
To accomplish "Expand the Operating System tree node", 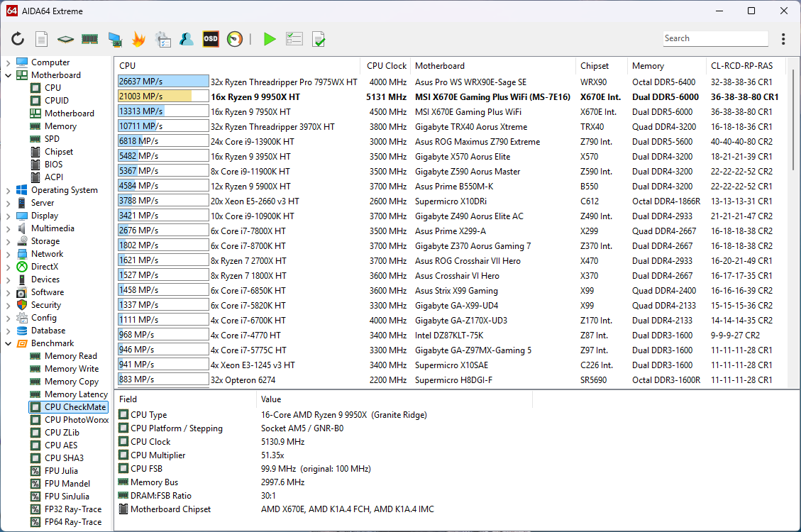I will (x=9, y=190).
